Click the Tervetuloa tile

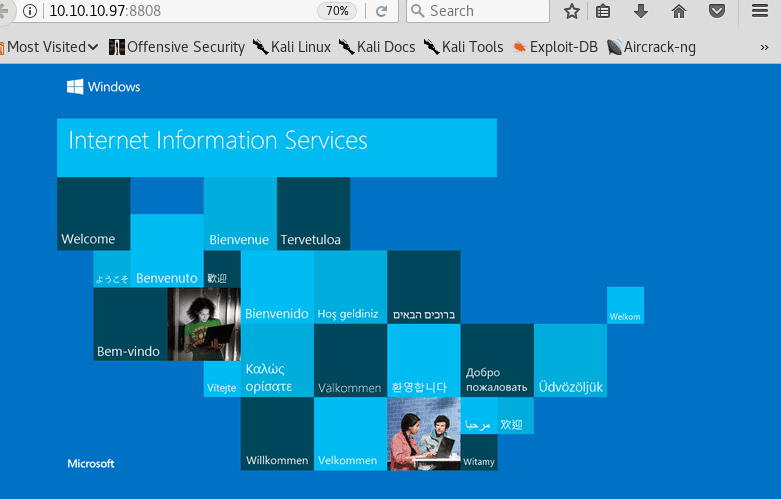[313, 214]
